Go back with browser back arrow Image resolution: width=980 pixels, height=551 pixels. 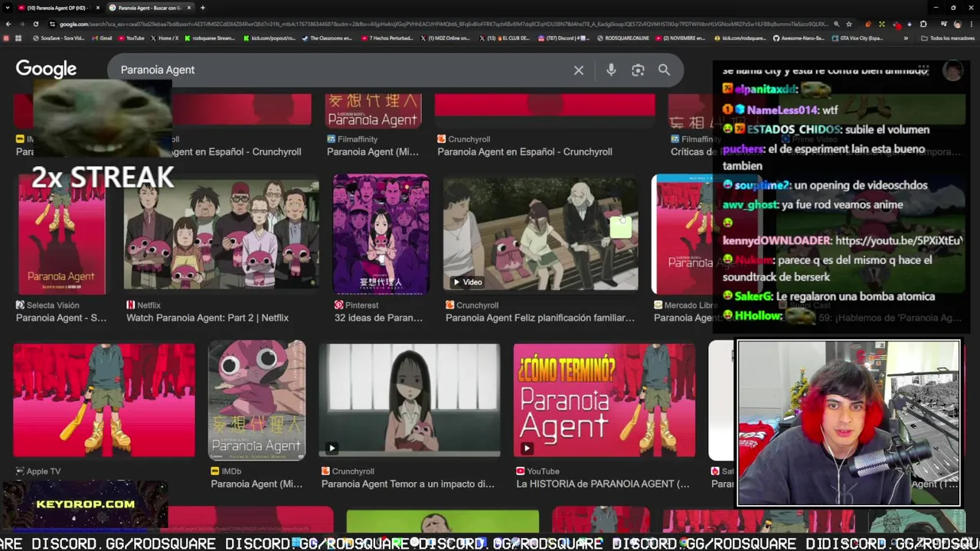pyautogui.click(x=8, y=24)
